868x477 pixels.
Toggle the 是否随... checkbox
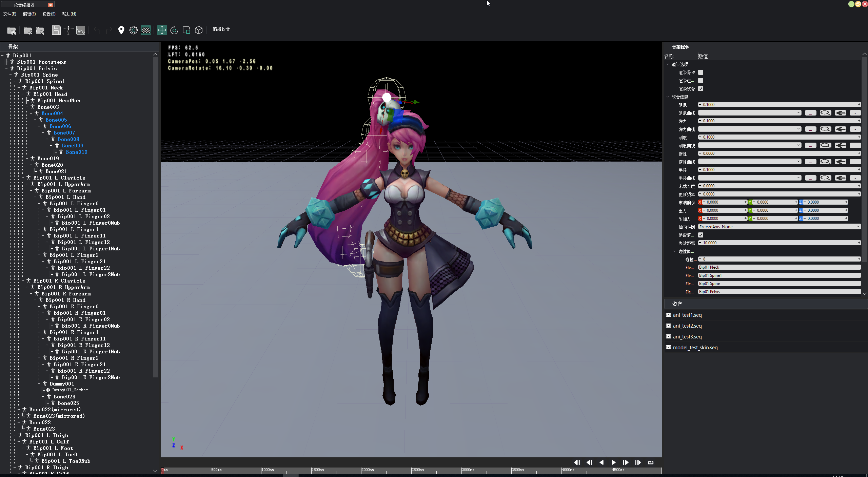point(701,235)
